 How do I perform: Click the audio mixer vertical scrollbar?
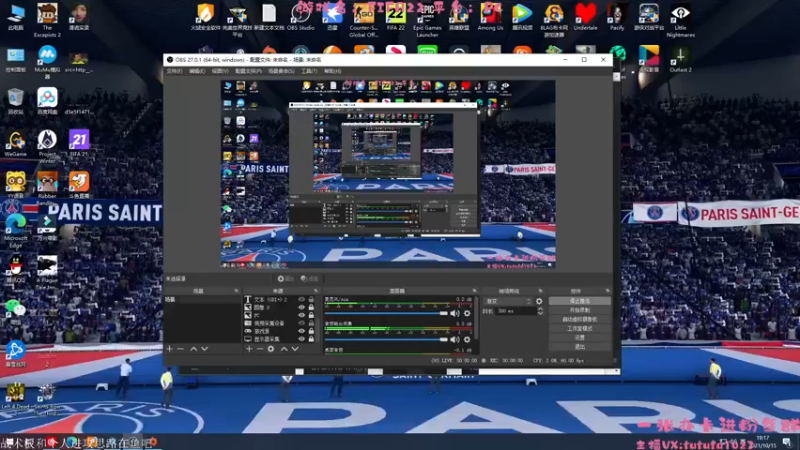477,319
